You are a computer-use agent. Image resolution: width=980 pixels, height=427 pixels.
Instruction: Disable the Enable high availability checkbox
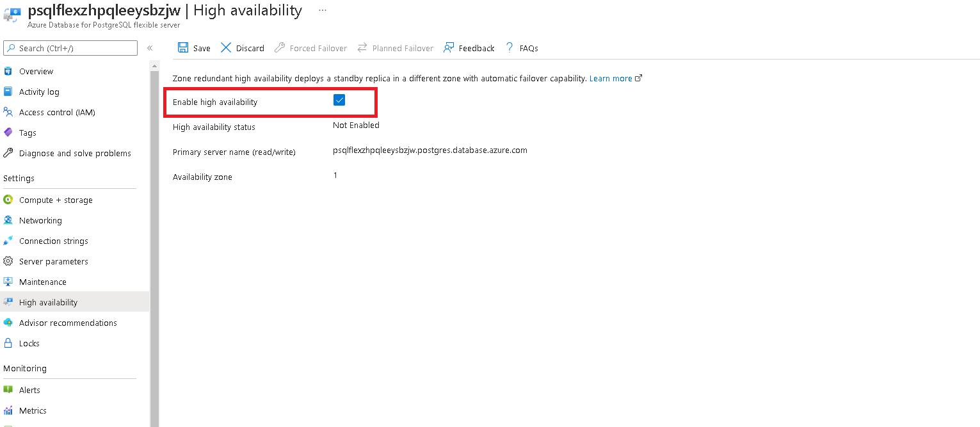pos(339,100)
